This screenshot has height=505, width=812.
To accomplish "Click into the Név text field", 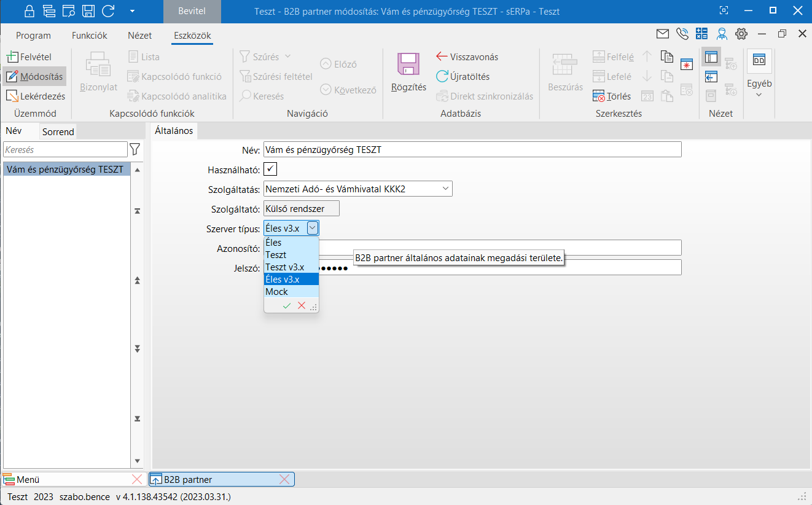I will (x=472, y=149).
